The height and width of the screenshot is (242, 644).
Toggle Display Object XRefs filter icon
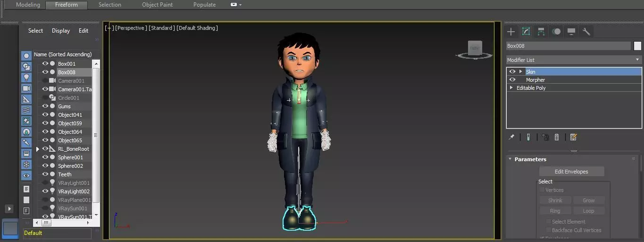[x=26, y=132]
